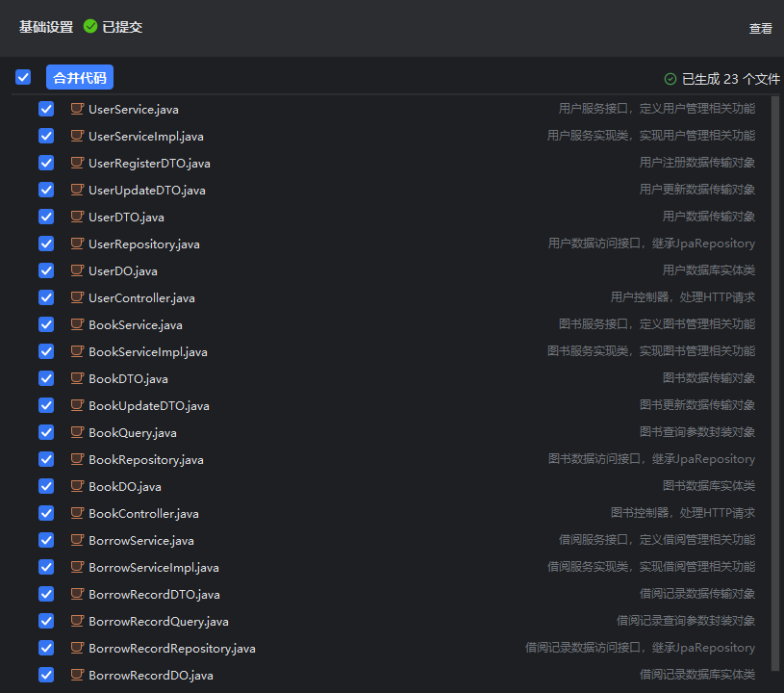
Task: Click the UserDTO.java description text
Action: pos(708,217)
